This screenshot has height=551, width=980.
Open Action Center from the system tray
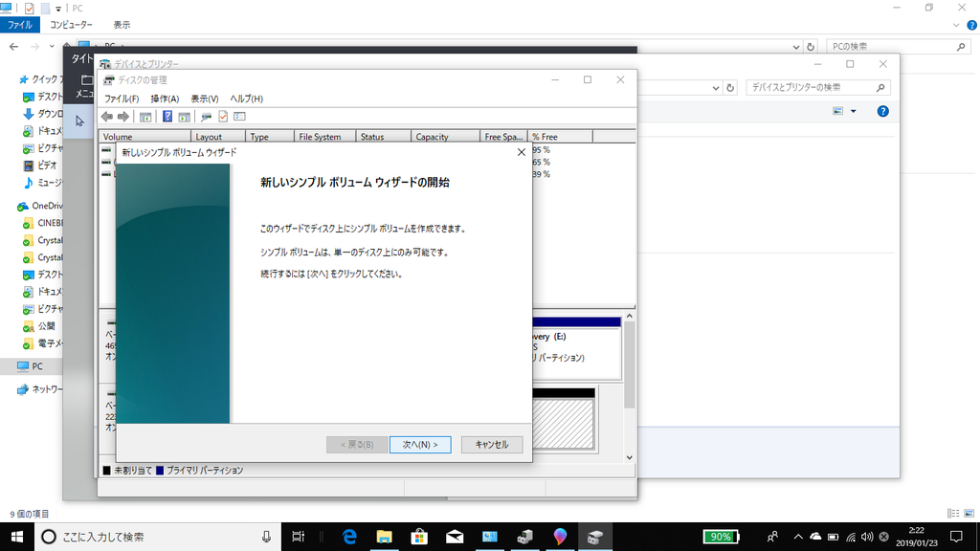tap(955, 537)
